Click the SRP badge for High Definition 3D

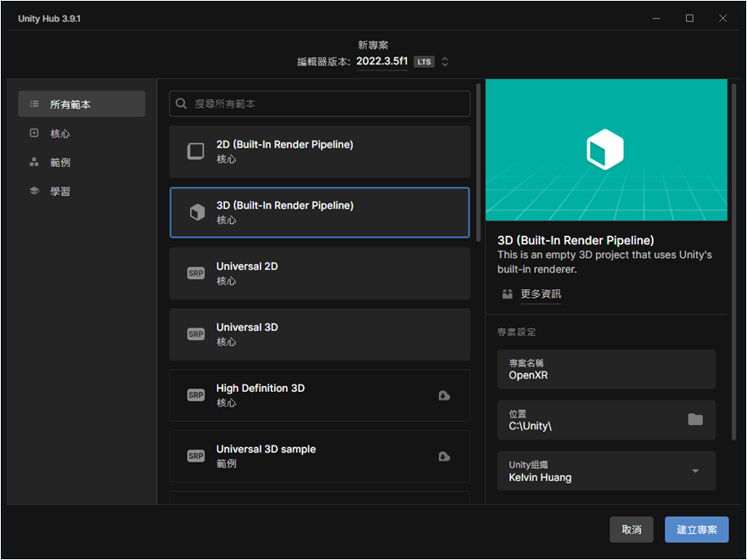196,395
